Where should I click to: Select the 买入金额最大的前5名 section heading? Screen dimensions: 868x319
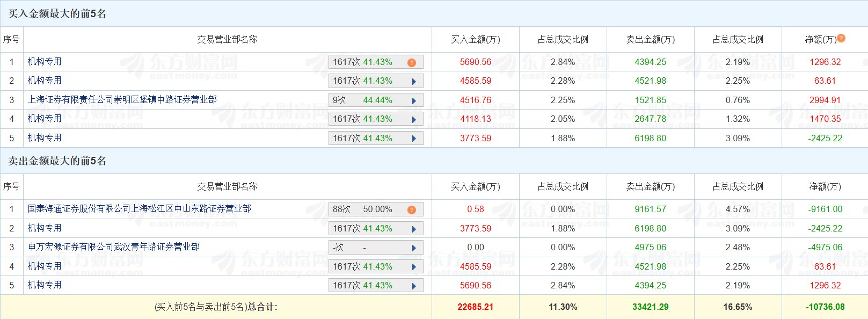[x=57, y=13]
